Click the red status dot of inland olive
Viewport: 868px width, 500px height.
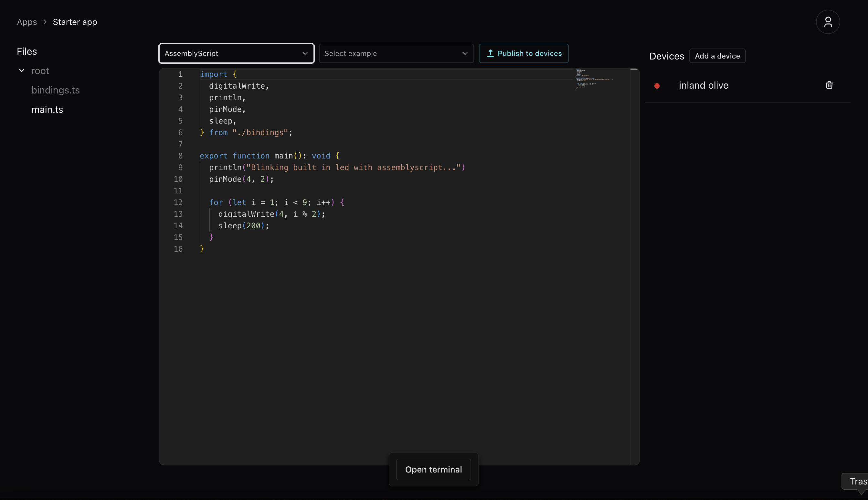point(657,86)
